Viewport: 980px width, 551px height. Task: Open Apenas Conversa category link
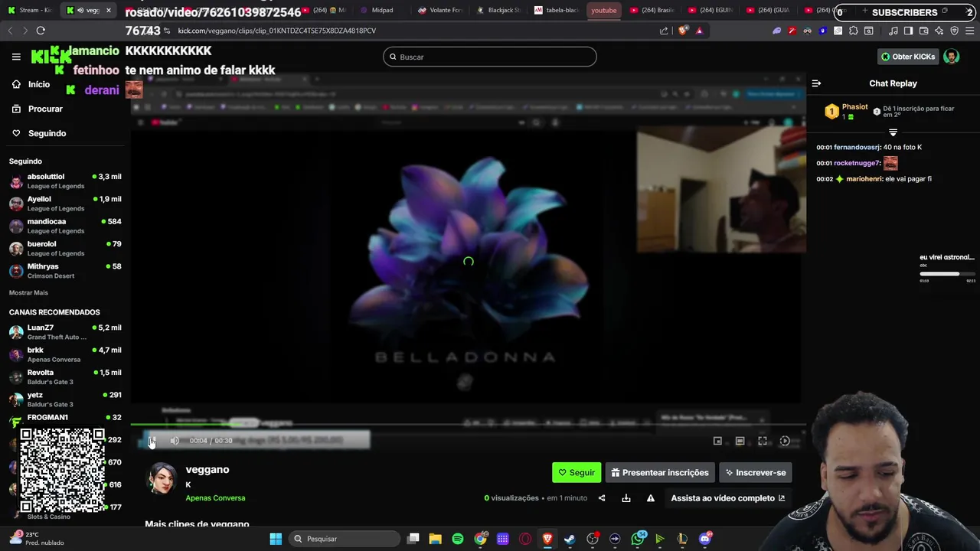(x=215, y=498)
